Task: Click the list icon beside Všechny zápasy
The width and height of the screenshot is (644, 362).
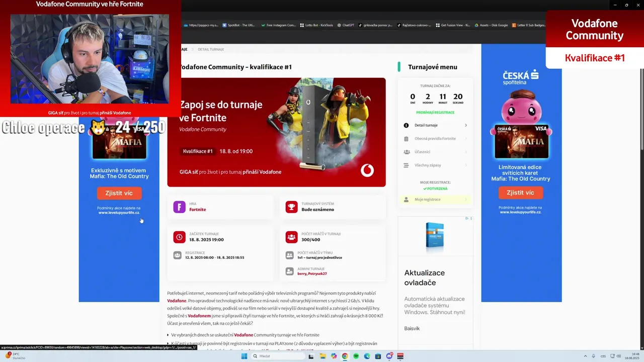Action: click(x=406, y=165)
